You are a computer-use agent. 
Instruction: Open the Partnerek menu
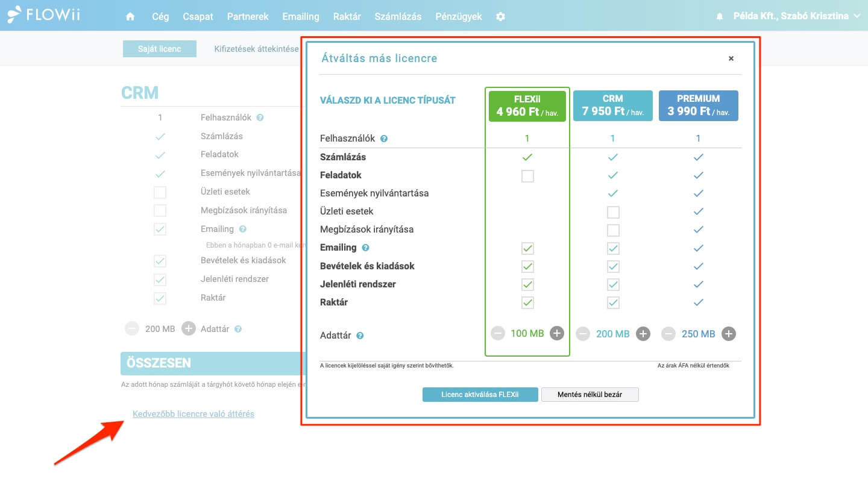click(248, 17)
